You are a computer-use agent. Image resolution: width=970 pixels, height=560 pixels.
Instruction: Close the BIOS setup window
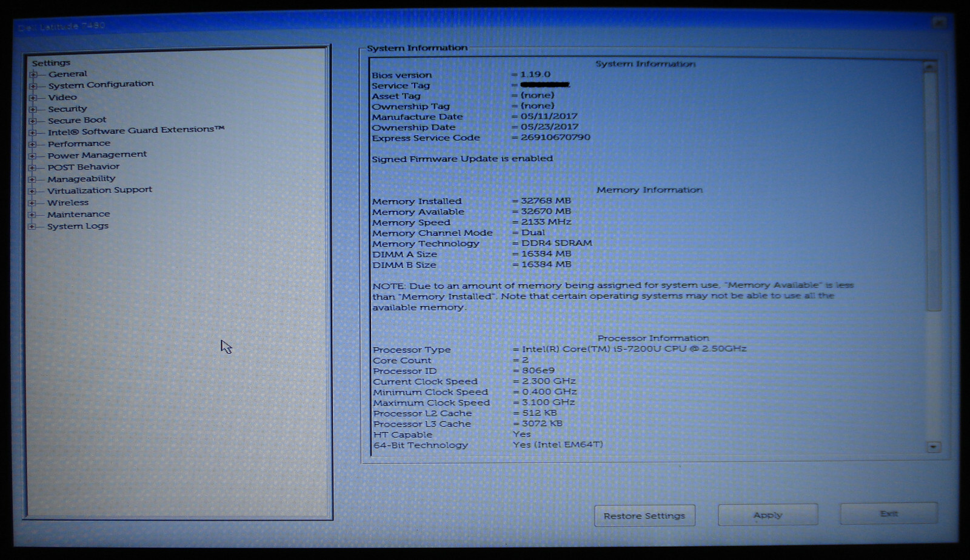click(x=939, y=23)
